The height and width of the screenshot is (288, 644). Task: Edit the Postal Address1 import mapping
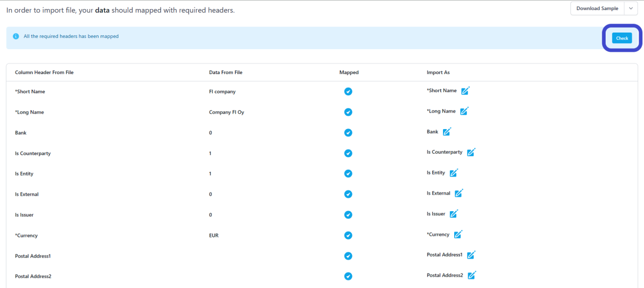471,255
